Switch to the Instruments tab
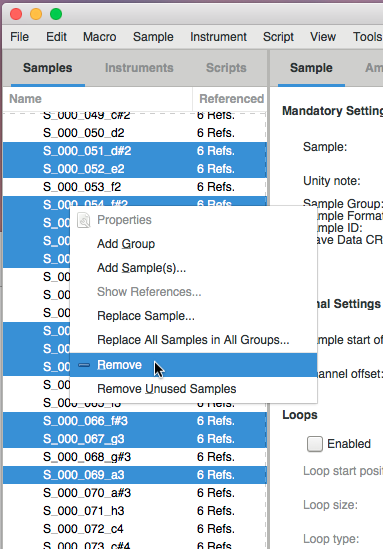The width and height of the screenshot is (383, 549). coord(139,68)
